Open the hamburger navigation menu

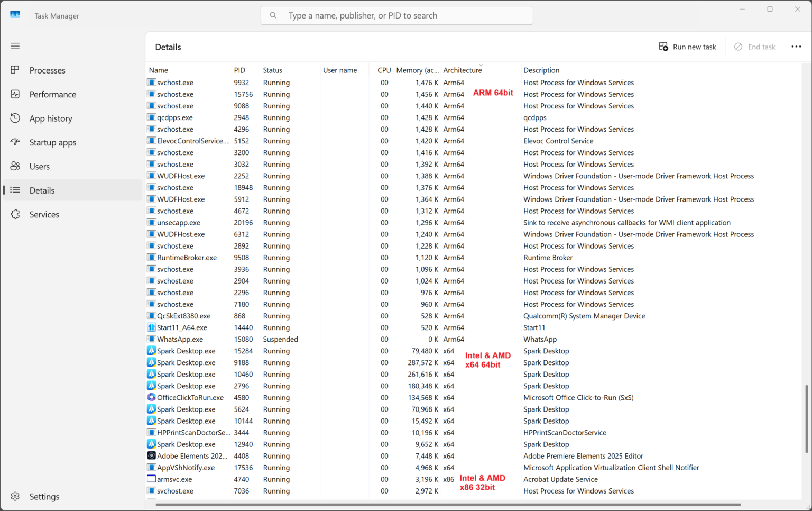point(15,46)
